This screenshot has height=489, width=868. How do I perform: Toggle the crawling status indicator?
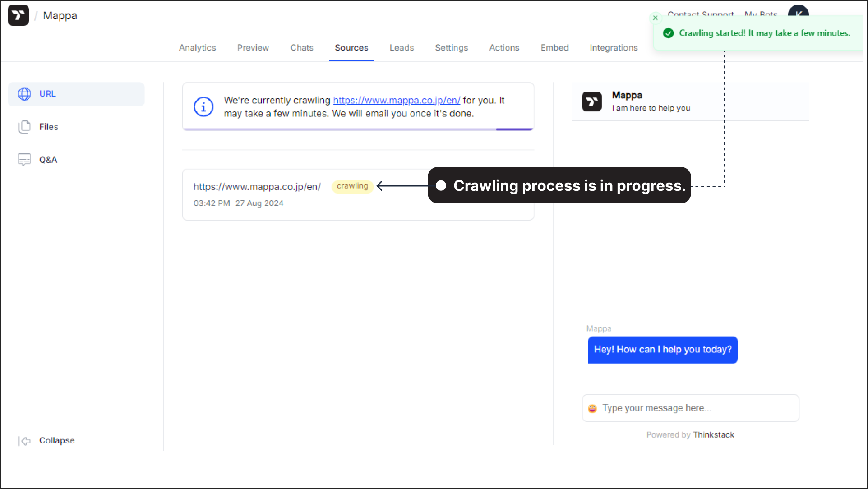(x=352, y=185)
